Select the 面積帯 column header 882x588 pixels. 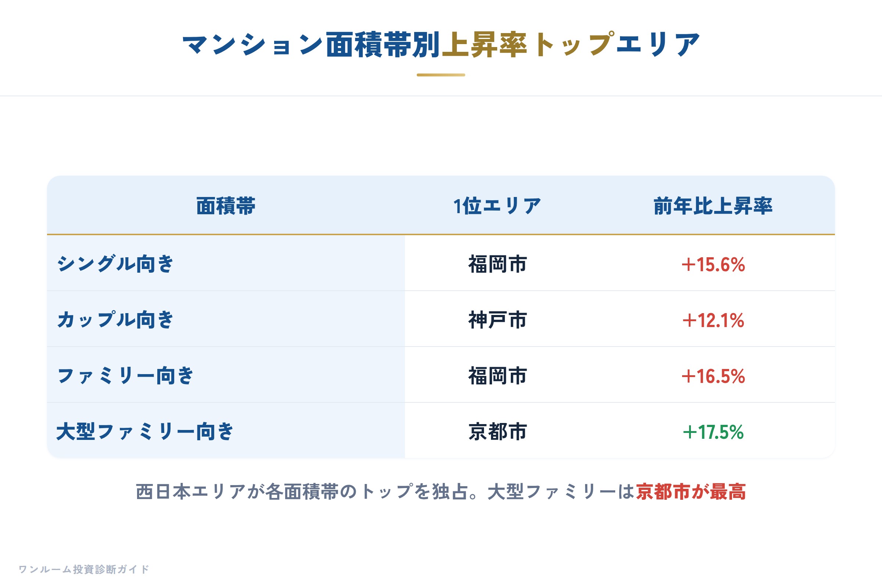226,206
